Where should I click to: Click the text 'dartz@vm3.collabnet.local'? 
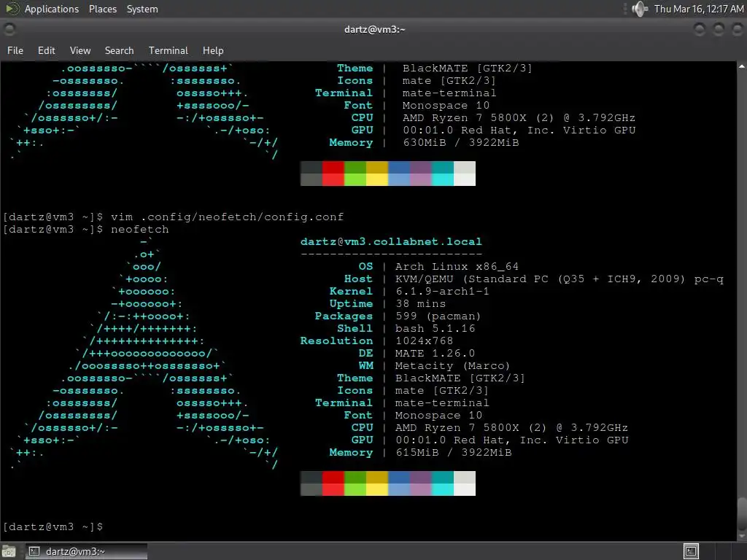[391, 241]
